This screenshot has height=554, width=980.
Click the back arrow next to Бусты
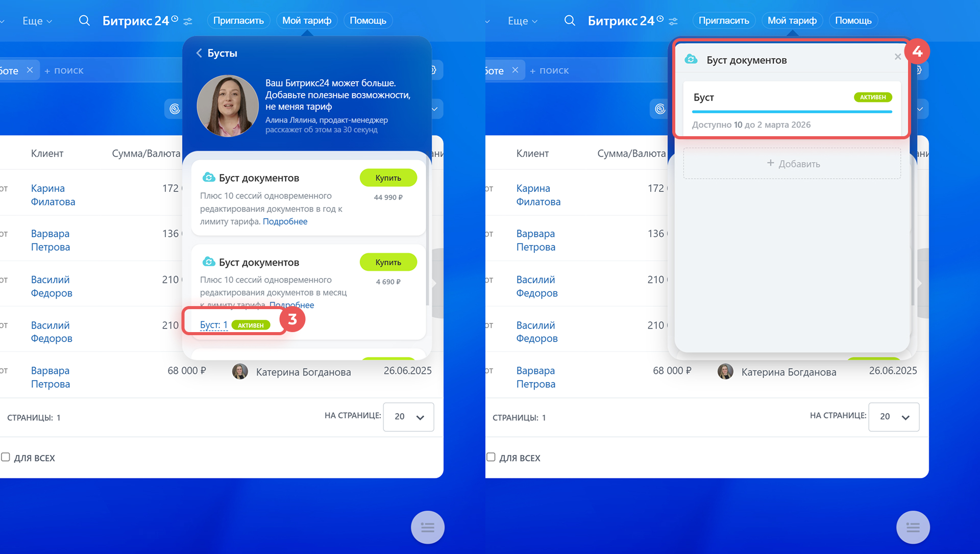click(199, 53)
